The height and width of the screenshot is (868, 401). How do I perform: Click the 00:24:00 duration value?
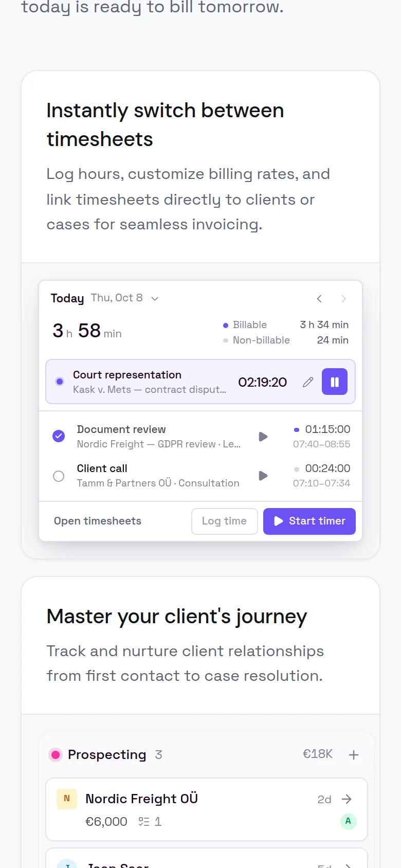(327, 468)
